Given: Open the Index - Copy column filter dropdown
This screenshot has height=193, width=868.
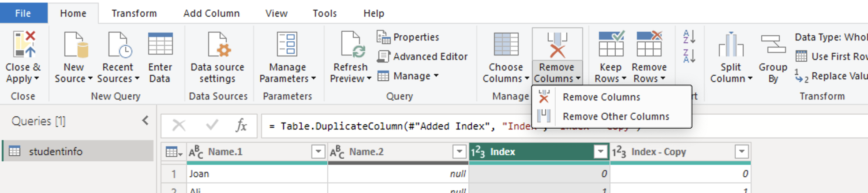Looking at the screenshot, I should (741, 152).
